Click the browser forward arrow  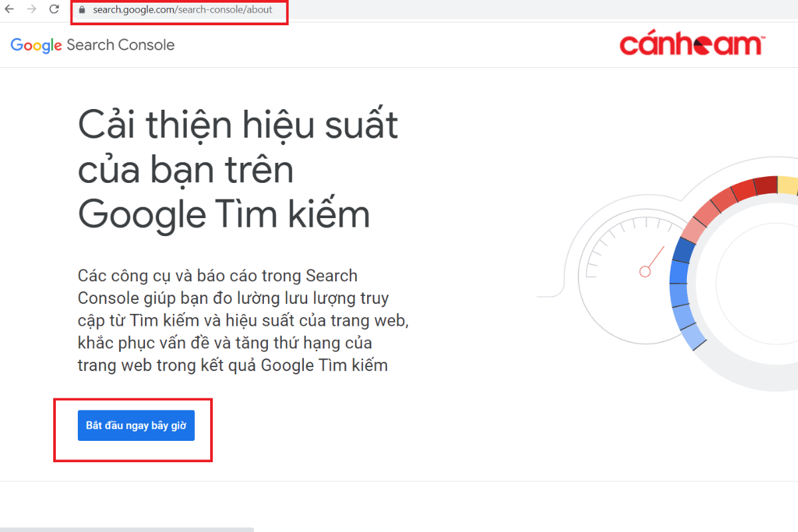click(x=31, y=10)
